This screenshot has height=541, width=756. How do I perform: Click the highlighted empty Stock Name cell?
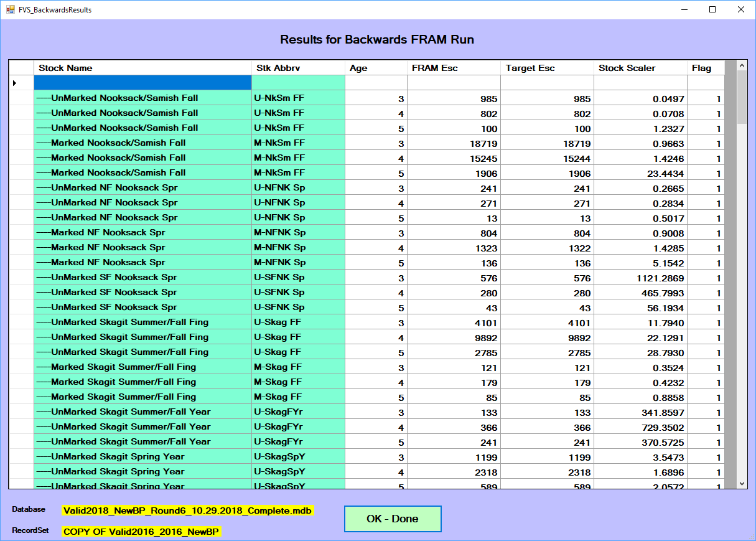(142, 83)
